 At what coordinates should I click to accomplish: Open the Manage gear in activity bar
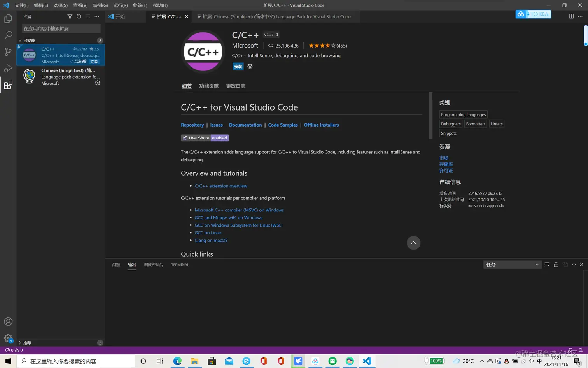tap(8, 338)
